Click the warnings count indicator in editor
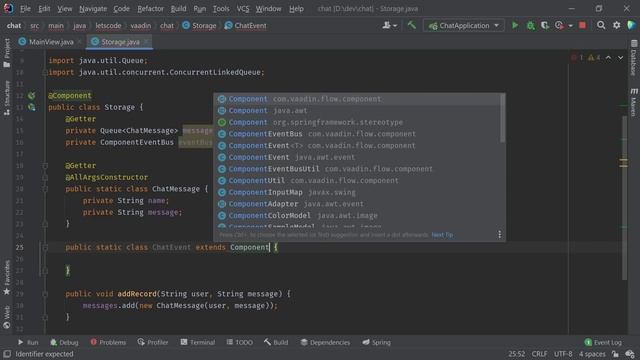This screenshot has height=360, width=640. [594, 58]
